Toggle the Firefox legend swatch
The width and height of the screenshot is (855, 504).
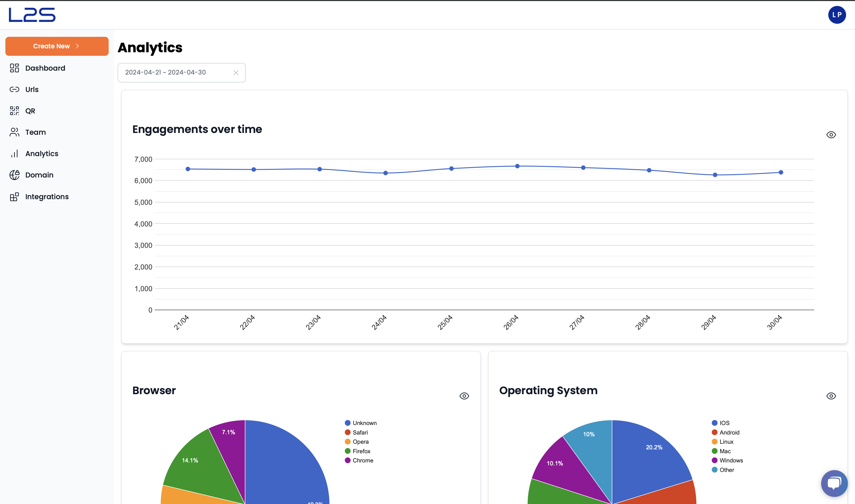tap(348, 451)
